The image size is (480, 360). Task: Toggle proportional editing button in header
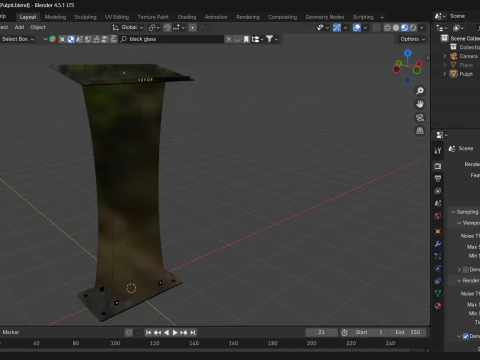coord(192,28)
